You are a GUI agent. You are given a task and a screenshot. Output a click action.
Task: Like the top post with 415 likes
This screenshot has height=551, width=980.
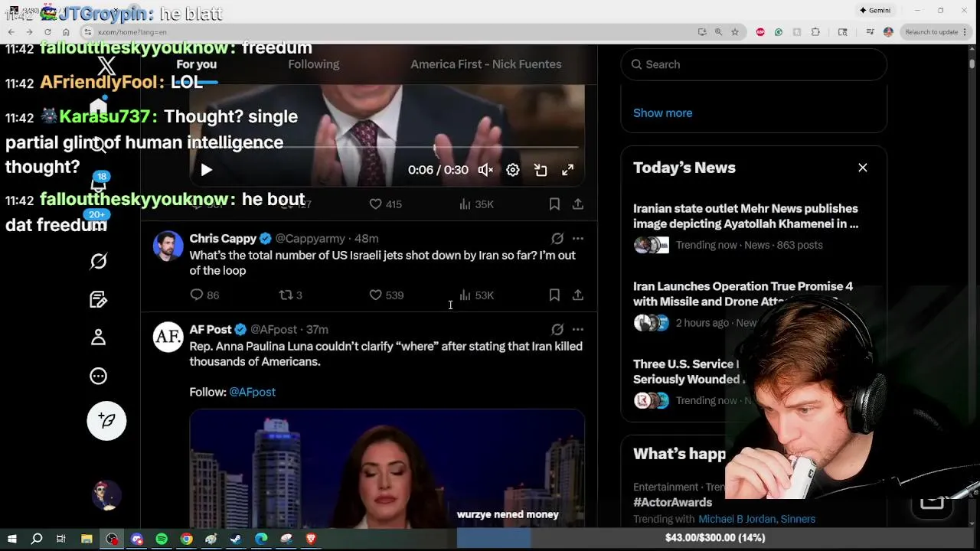pos(385,204)
